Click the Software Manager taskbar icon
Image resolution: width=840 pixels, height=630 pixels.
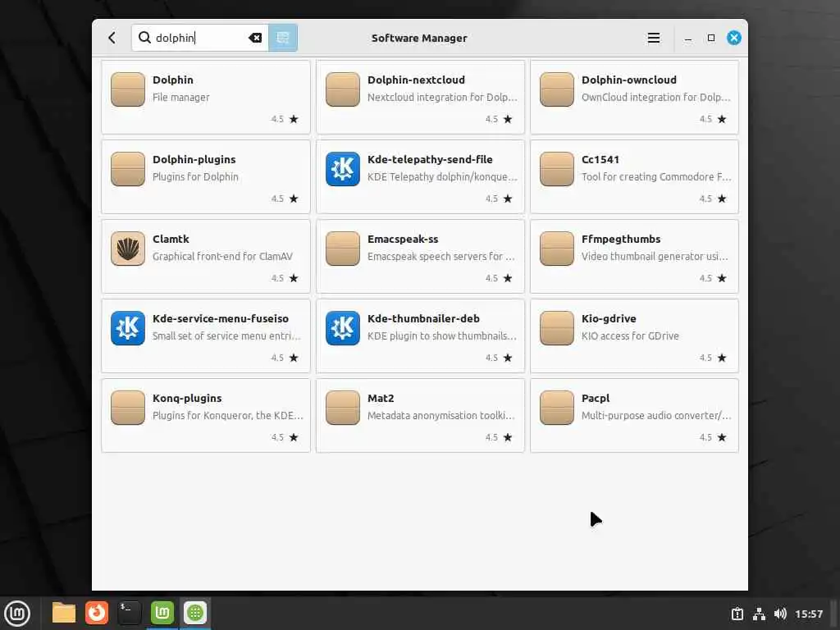tap(195, 613)
